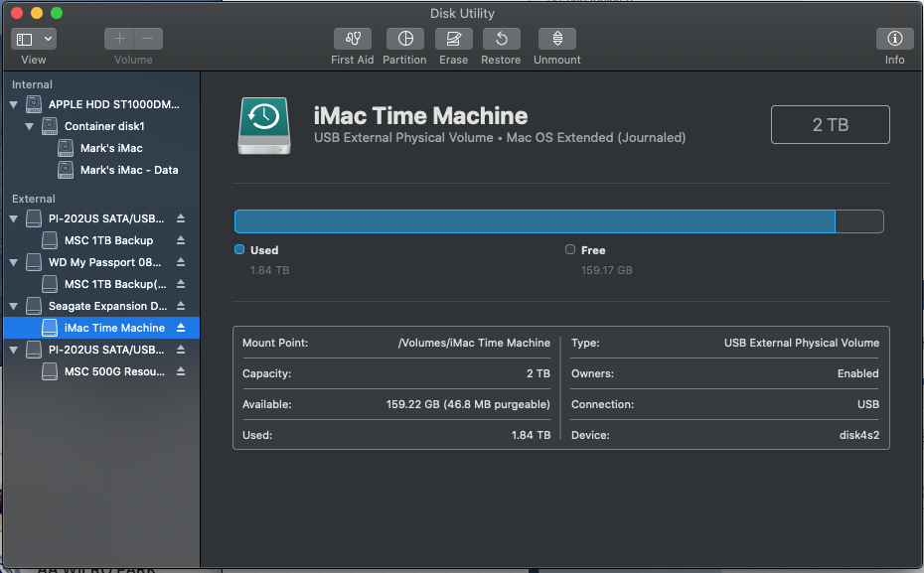Click the add volume plus button
Screen dimensions: 924x573
(x=119, y=39)
